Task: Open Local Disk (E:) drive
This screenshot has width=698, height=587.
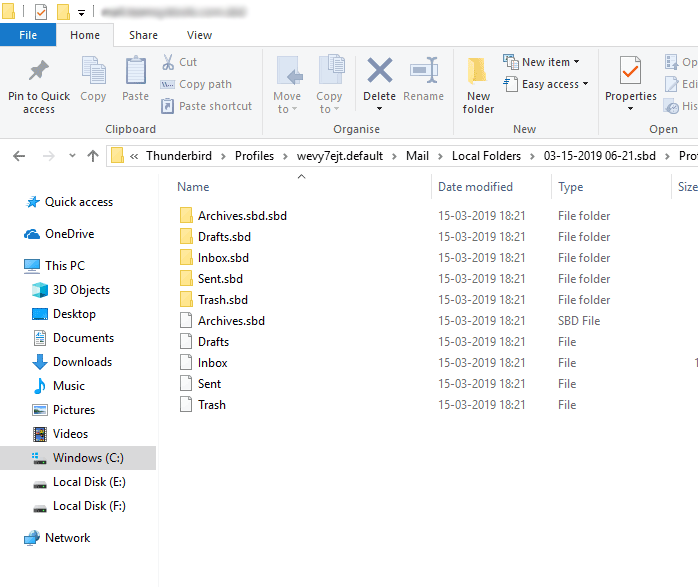Action: click(x=89, y=482)
